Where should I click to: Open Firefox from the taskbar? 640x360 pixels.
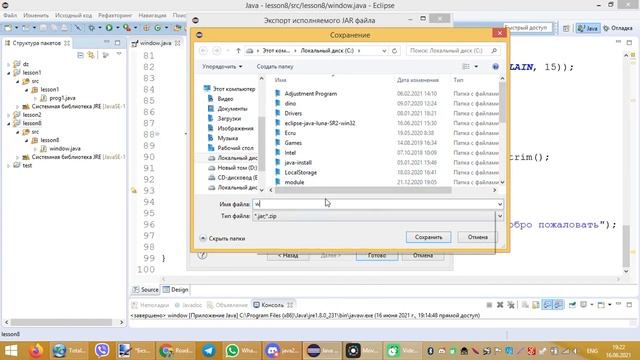tap(36, 351)
